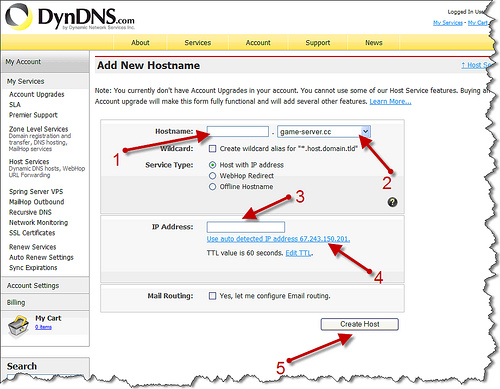
Task: Go to Account Upgrades
Action: coord(37,94)
